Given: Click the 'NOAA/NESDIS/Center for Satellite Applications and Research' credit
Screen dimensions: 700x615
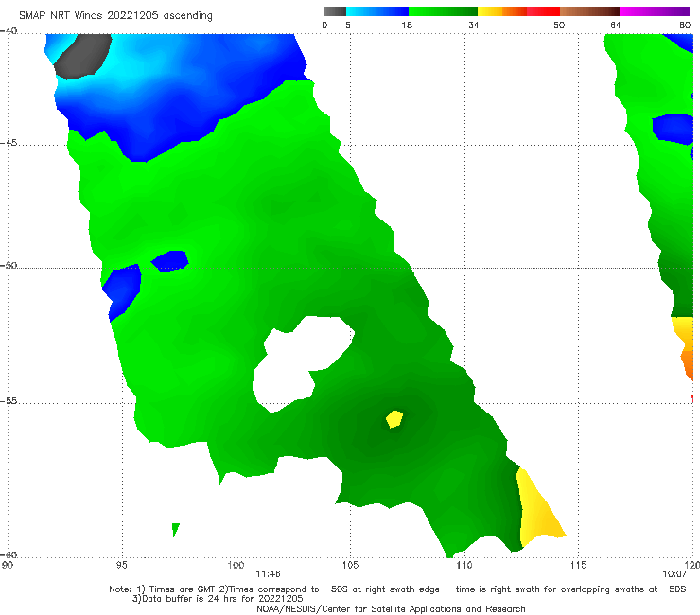Looking at the screenshot, I should click(x=391, y=609).
